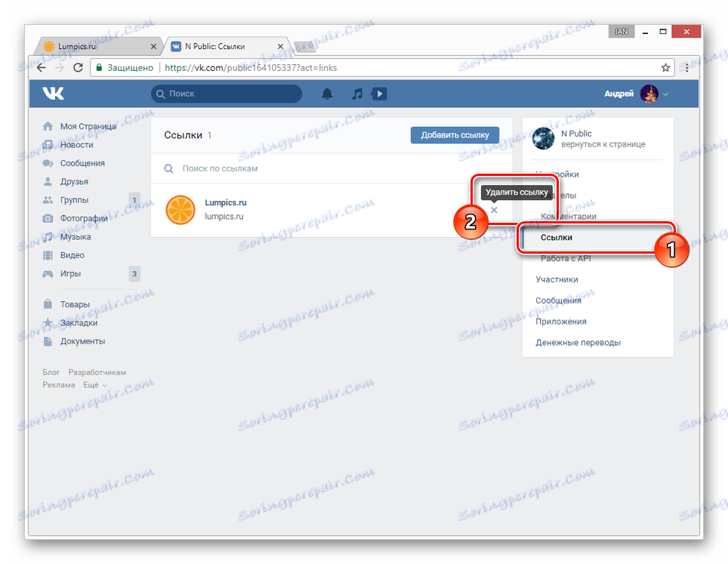Click the Разработчикам footer link

click(97, 372)
